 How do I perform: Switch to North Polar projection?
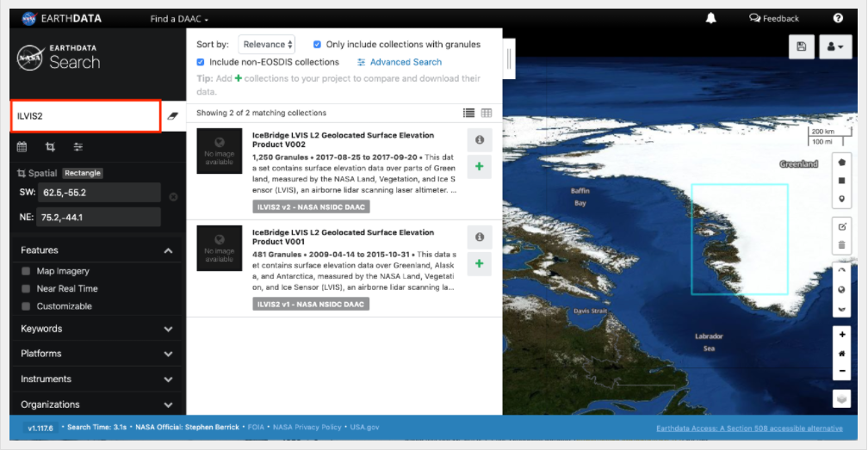pos(842,271)
